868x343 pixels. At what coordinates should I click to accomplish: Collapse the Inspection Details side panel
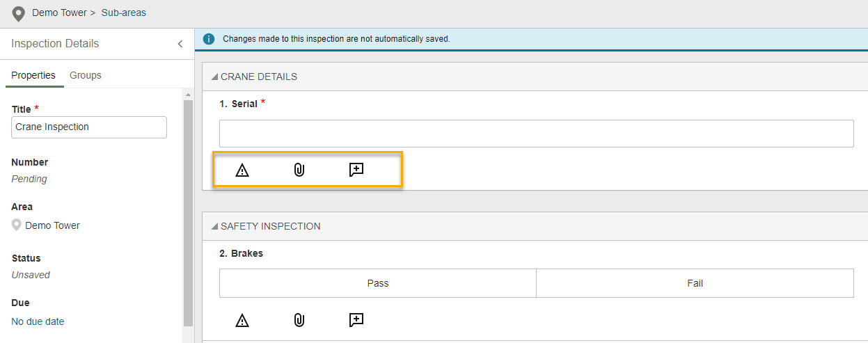(x=180, y=44)
